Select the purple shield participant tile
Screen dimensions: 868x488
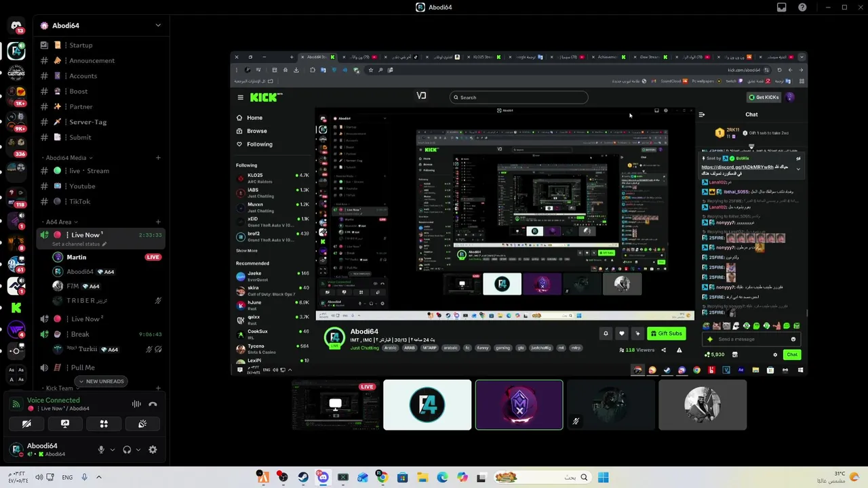[519, 405]
